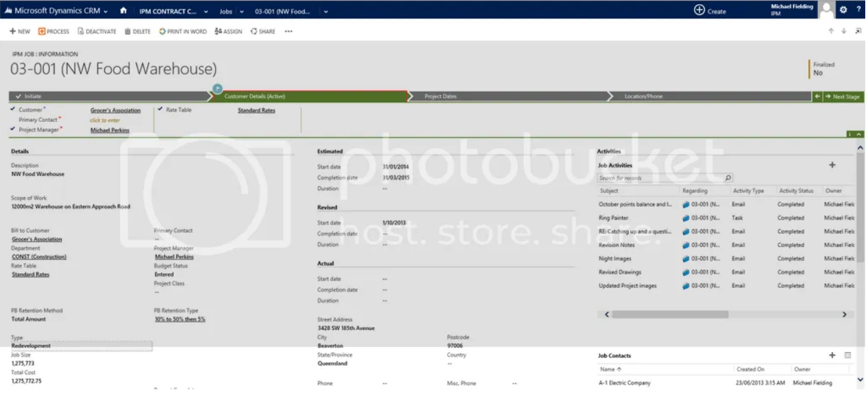
Task: Go to next record down arrow
Action: [x=844, y=31]
